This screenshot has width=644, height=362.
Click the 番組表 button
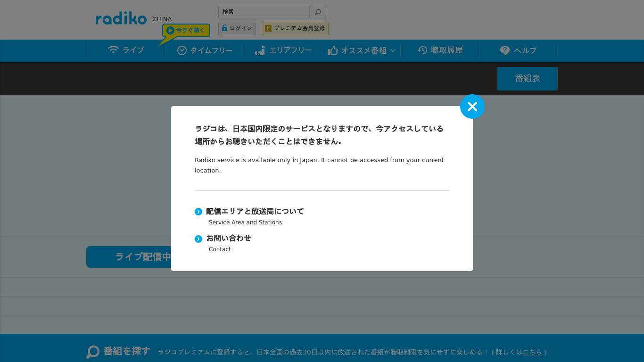[528, 78]
